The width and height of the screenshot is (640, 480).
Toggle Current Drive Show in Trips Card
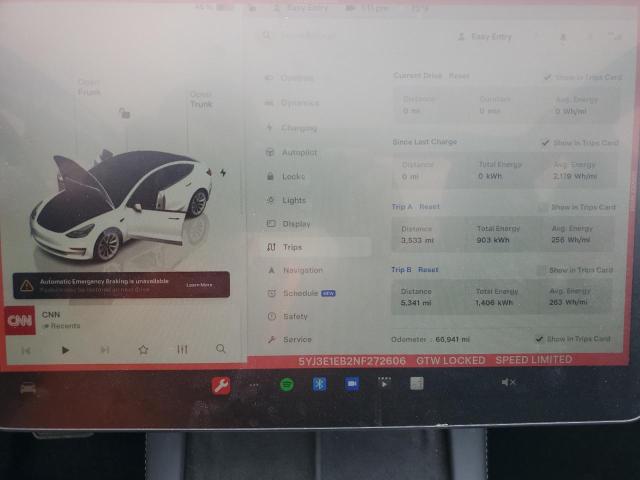tap(548, 77)
